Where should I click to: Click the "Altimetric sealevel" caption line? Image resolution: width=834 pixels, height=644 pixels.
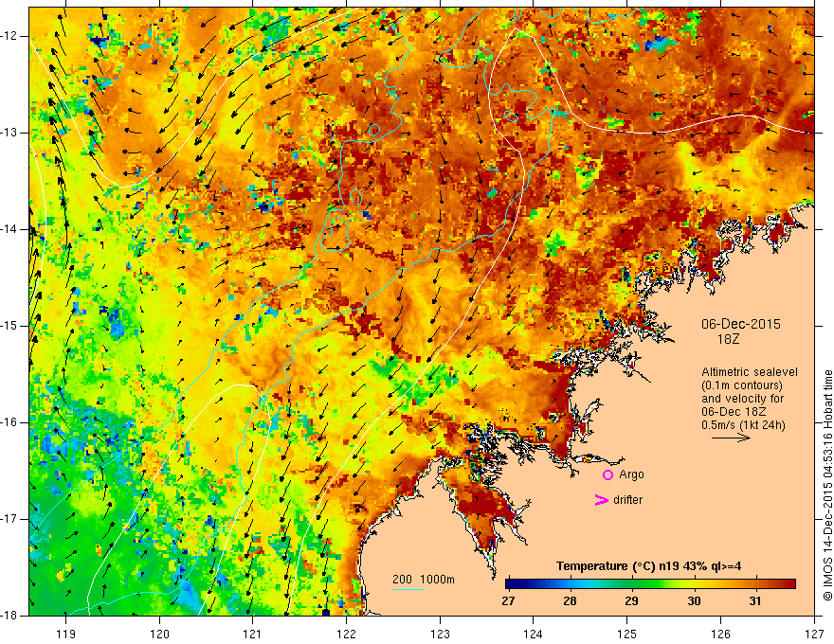click(750, 372)
